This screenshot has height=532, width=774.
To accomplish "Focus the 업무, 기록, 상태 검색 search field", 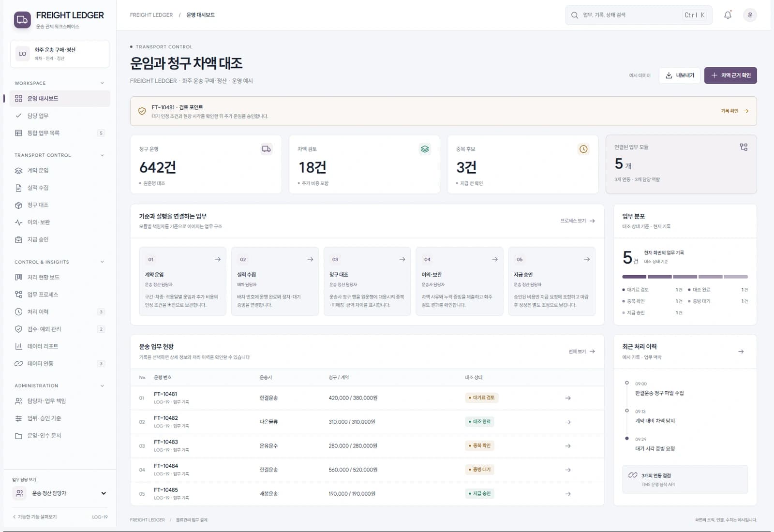I will (639, 15).
